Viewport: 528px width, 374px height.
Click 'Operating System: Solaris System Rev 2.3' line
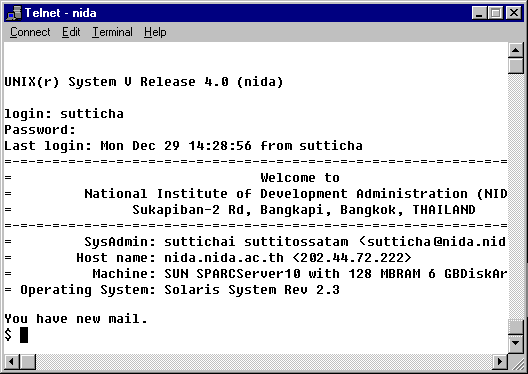coord(180,290)
